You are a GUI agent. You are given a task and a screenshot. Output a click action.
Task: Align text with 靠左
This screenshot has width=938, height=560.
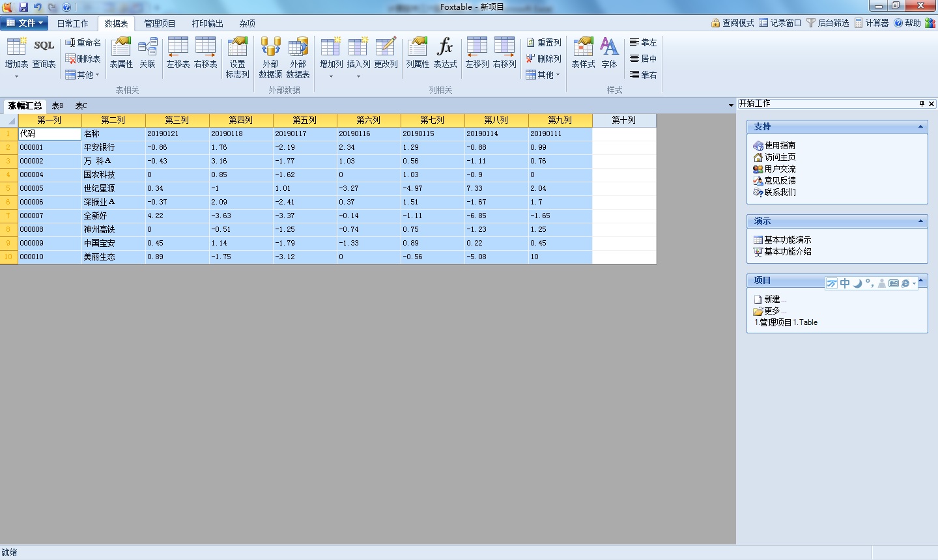[x=643, y=42]
